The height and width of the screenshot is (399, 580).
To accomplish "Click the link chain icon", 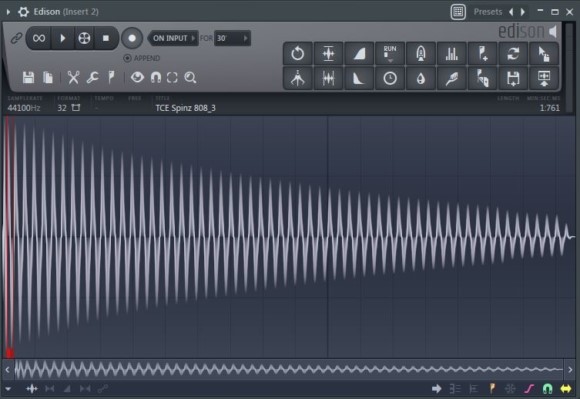I will (x=16, y=38).
